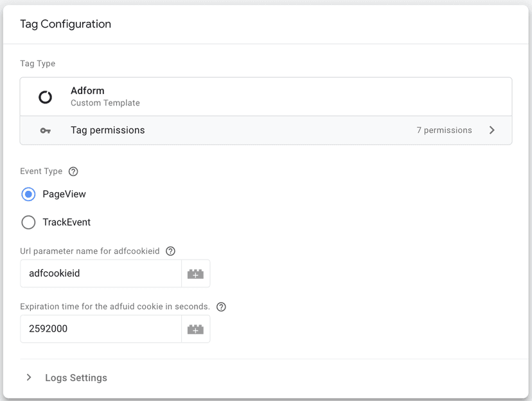
Task: Click the Logs Settings label
Action: [76, 377]
